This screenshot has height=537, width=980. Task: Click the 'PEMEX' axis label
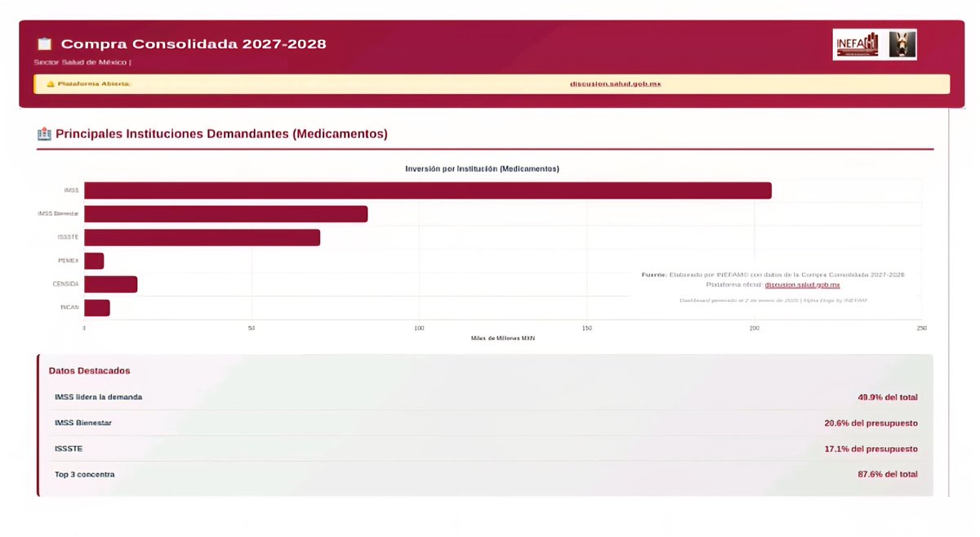(69, 261)
